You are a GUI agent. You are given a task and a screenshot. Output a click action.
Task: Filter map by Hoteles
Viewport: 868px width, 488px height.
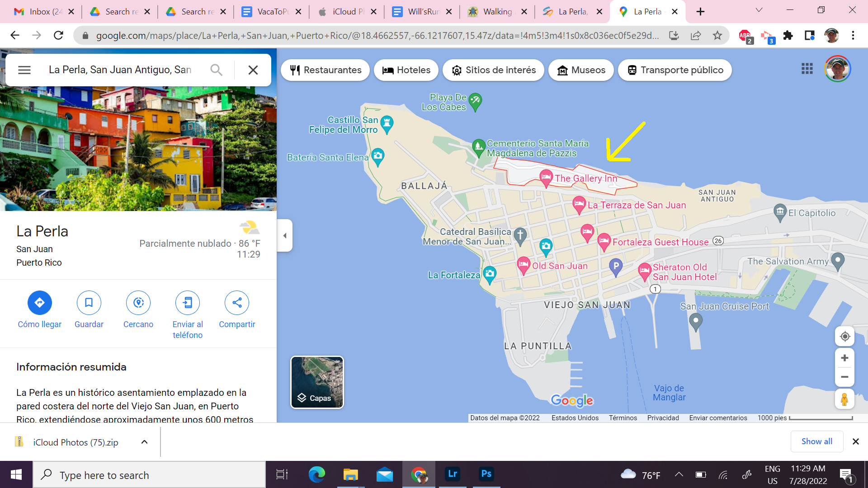pyautogui.click(x=406, y=70)
